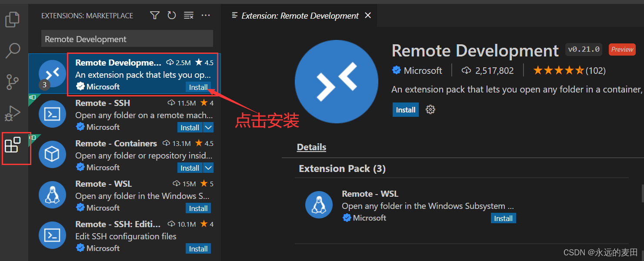The image size is (644, 261).
Task: Click Remote - WSL penguin icon in Extension Pack
Action: point(319,205)
